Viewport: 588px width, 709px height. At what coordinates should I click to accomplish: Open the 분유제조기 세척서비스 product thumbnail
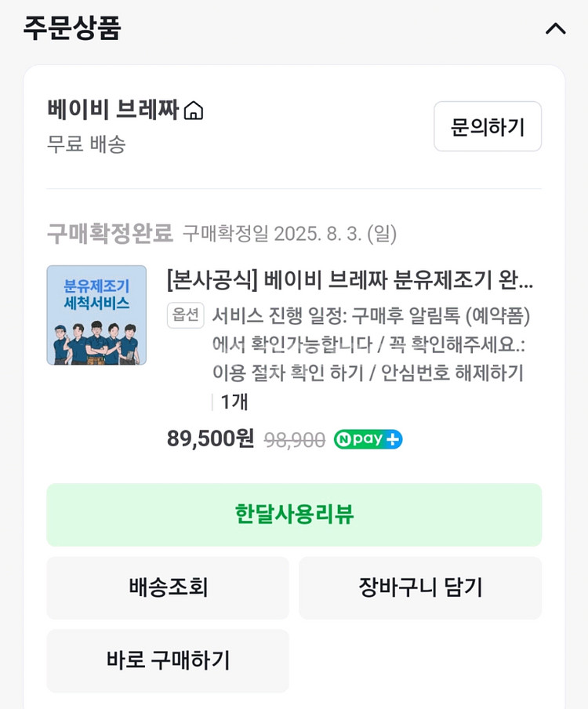click(96, 315)
